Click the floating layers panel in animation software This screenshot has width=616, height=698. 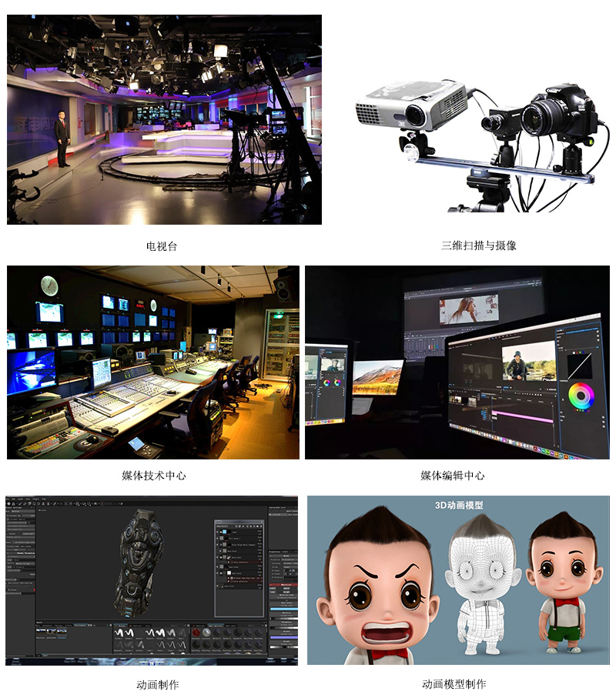[x=239, y=566]
